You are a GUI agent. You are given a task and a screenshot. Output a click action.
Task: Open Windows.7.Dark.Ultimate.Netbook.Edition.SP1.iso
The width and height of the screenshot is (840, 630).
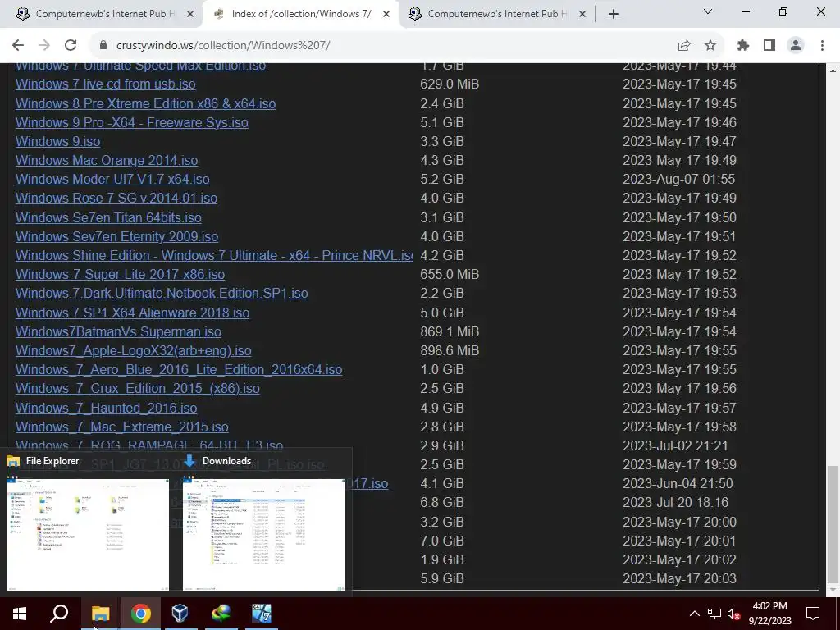coord(162,293)
